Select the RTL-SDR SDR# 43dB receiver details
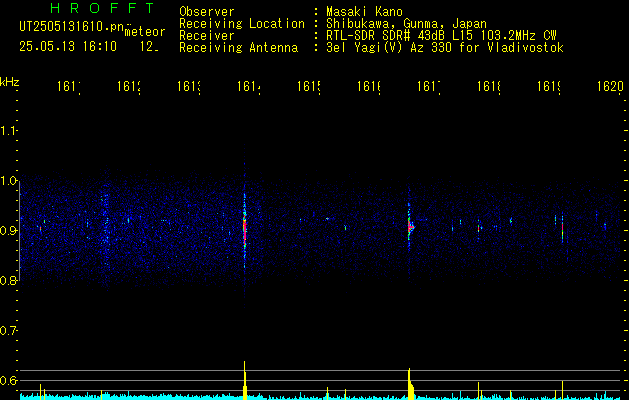Image resolution: width=629 pixels, height=400 pixels. click(441, 36)
